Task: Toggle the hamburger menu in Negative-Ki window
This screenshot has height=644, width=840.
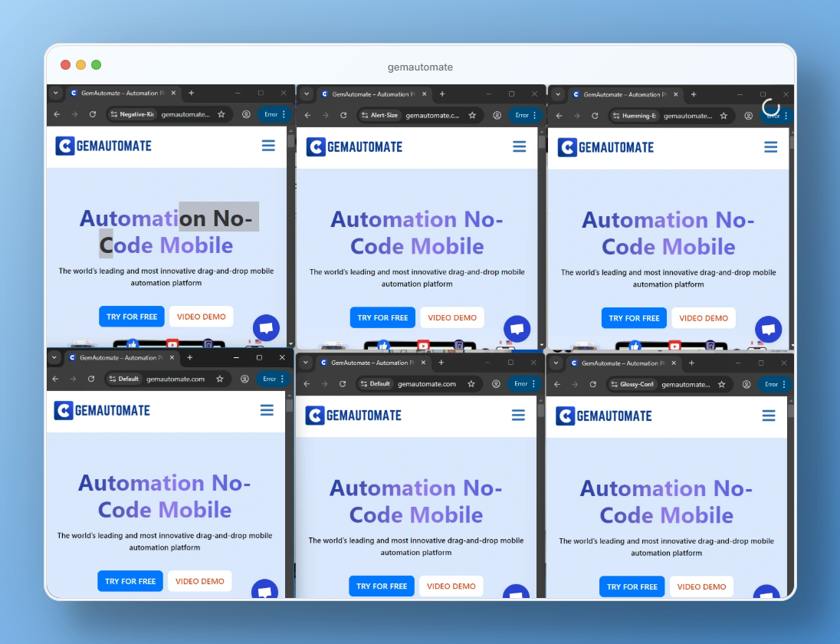Action: (x=268, y=146)
